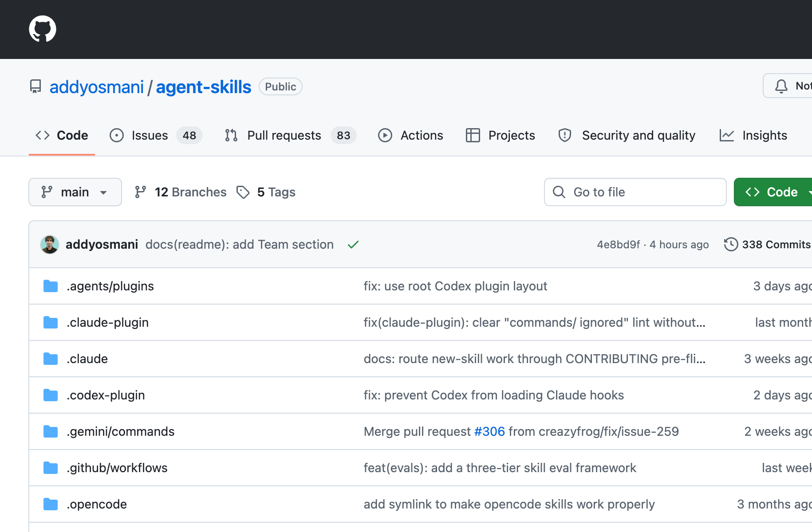The height and width of the screenshot is (532, 812).
Task: Open commit 'docs: route new-skill work through CONTRIBUTING'
Action: [x=535, y=359]
